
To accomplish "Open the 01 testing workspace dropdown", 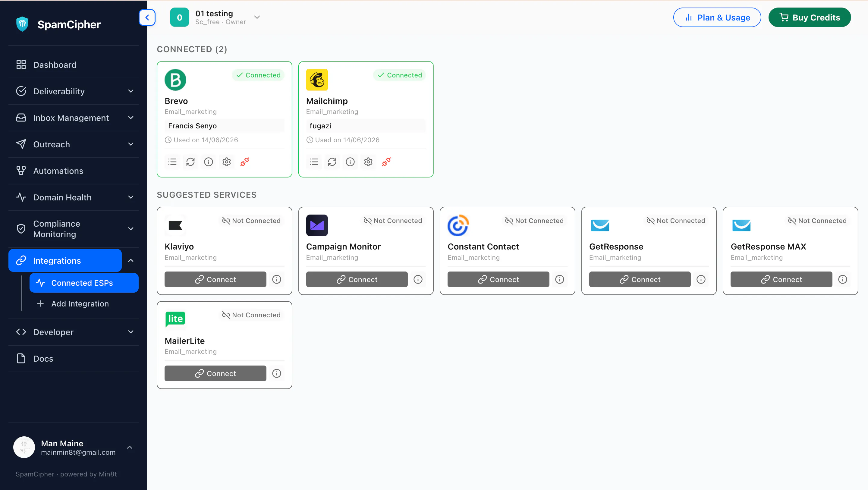I will [x=257, y=17].
